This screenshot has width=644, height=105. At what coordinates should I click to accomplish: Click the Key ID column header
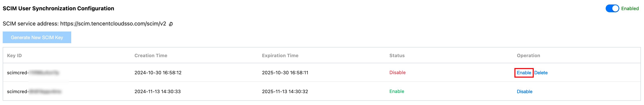[15, 55]
